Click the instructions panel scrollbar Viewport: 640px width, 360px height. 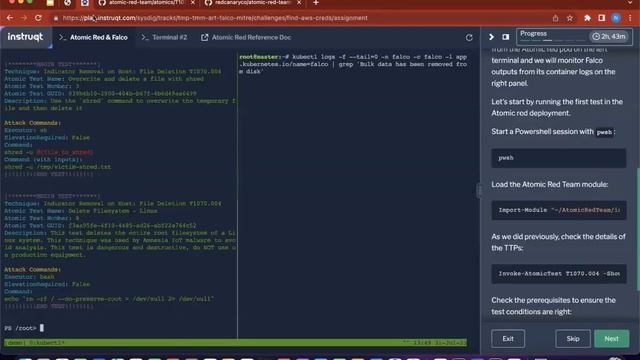638,229
